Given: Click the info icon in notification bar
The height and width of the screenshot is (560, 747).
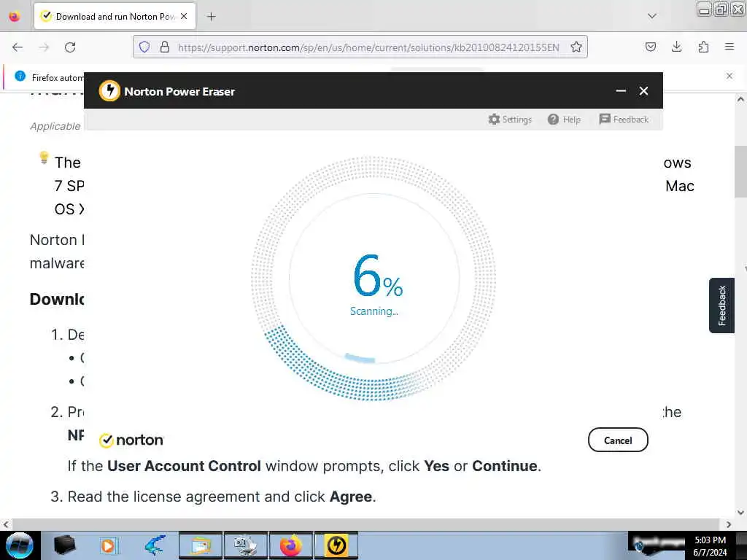Looking at the screenshot, I should 20,76.
